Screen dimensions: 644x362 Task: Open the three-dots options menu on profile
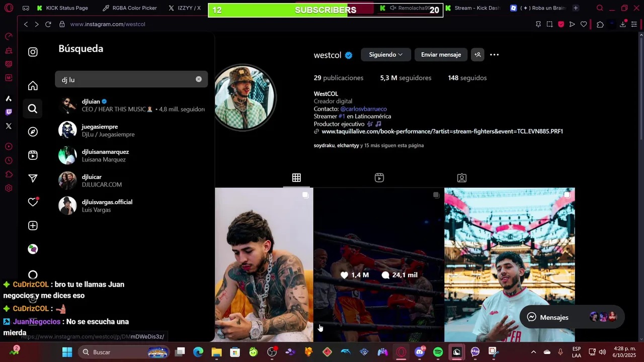pos(495,55)
